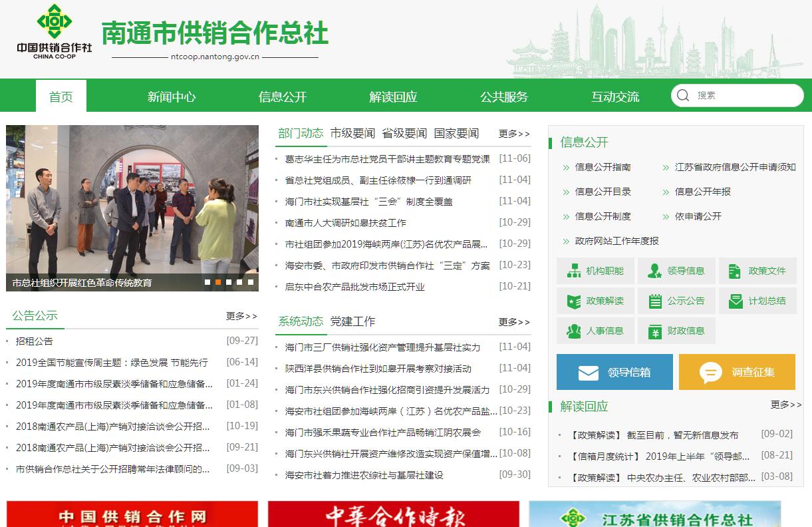
Task: Select the last carousel indicator dot
Action: [x=251, y=282]
